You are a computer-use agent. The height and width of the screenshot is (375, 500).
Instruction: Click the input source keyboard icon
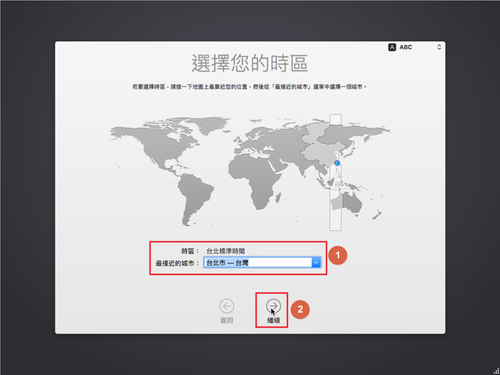[x=392, y=47]
